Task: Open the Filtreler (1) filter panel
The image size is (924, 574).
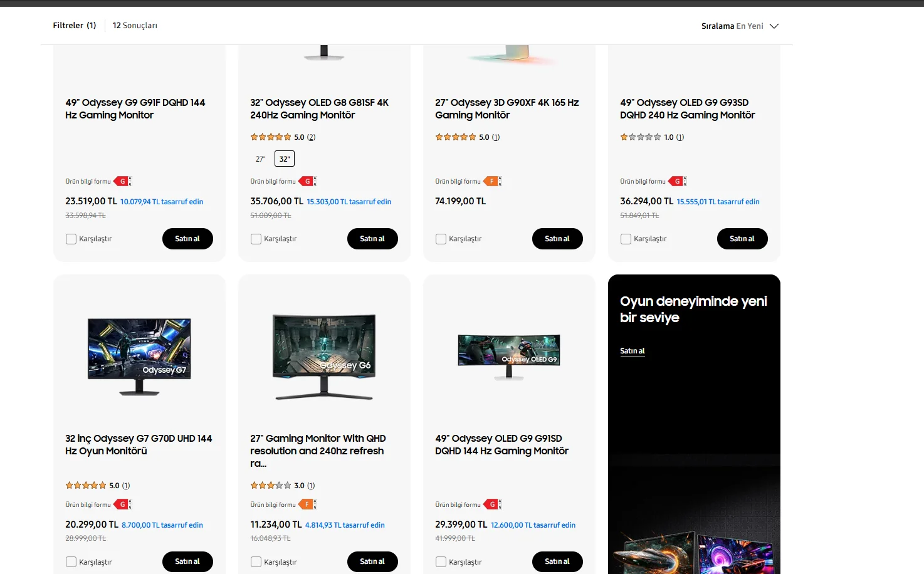Action: [x=75, y=26]
